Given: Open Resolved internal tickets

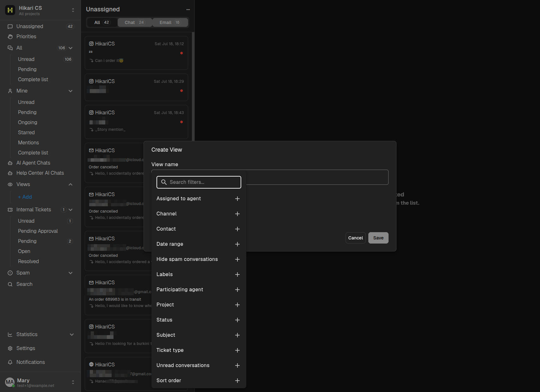Looking at the screenshot, I should coord(28,262).
